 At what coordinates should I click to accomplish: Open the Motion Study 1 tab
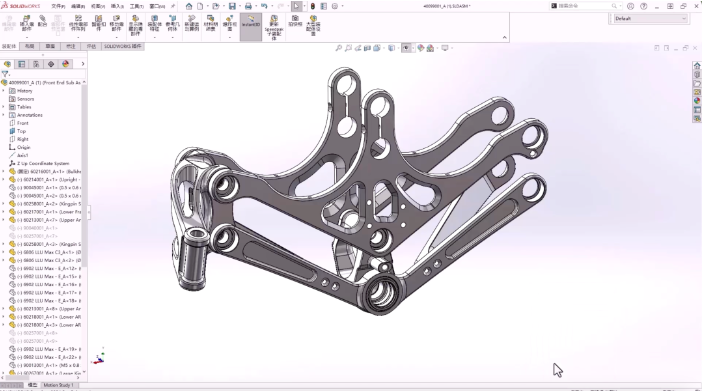(57, 385)
